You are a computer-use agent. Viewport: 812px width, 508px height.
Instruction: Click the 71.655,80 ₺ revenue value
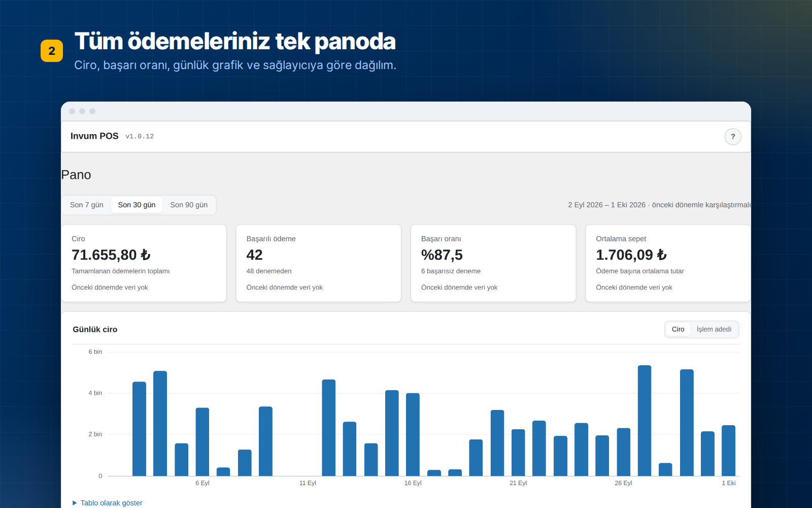pos(111,255)
